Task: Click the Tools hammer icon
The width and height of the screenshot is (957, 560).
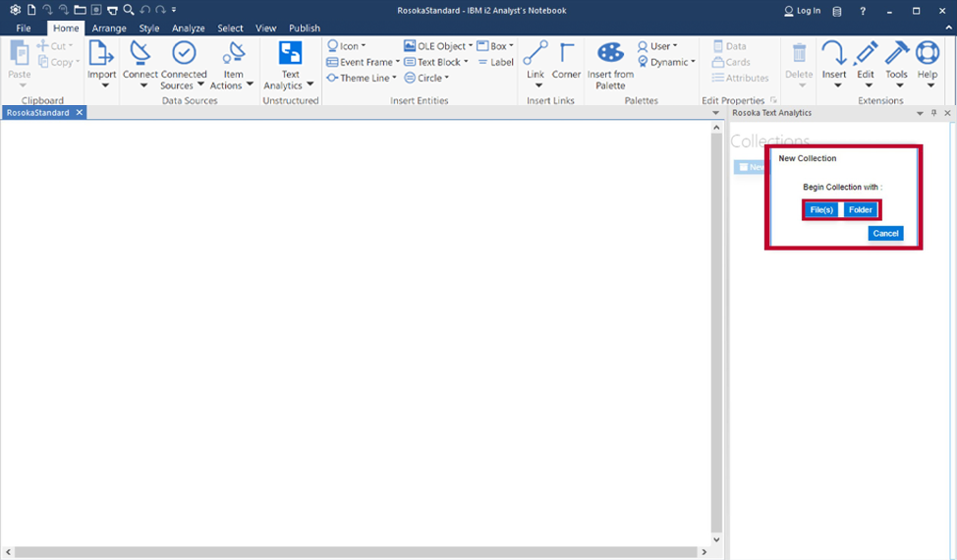Action: click(897, 53)
